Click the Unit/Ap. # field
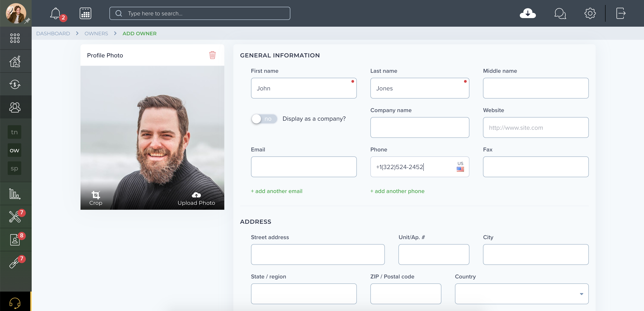 [433, 254]
